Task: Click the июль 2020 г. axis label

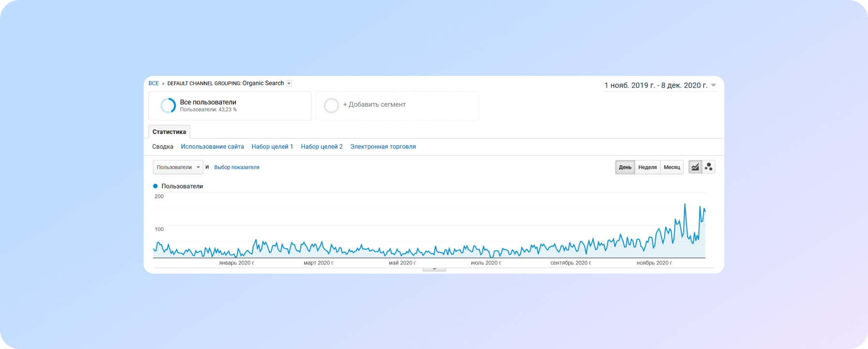Action: (x=486, y=263)
